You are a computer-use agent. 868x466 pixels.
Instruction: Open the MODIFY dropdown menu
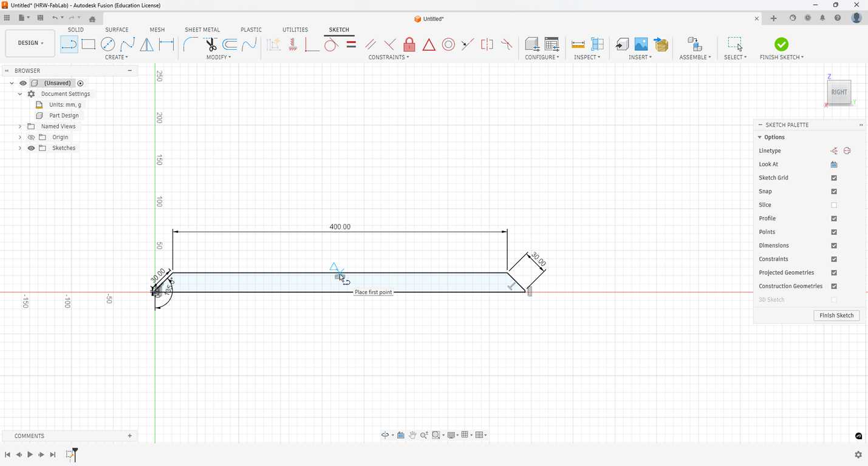219,57
